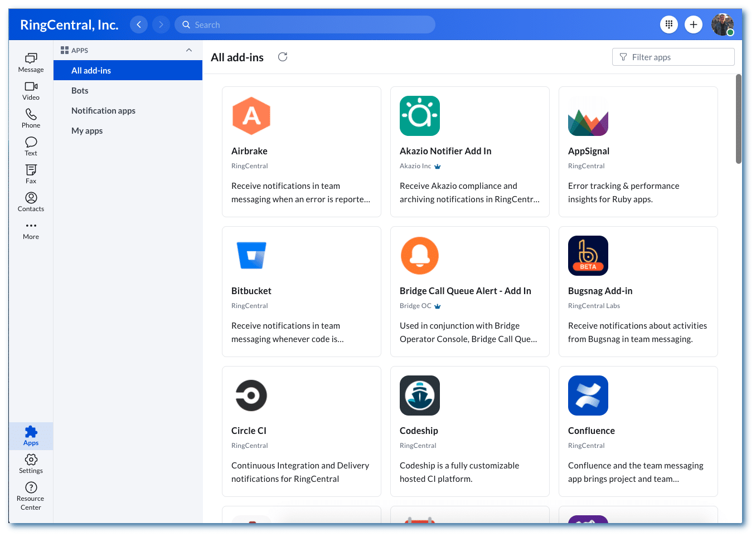The height and width of the screenshot is (537, 756).
Task: Open the Bridge Call Queue Alert - Add In title
Action: pos(466,291)
